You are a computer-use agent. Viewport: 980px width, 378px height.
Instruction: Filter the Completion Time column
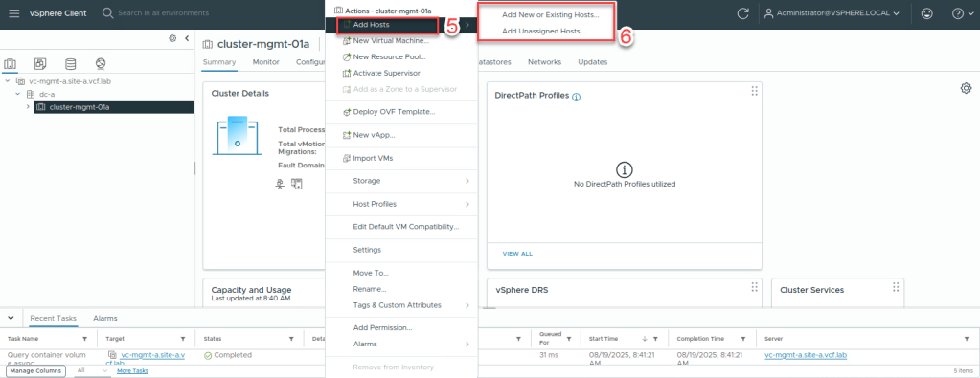pos(743,339)
